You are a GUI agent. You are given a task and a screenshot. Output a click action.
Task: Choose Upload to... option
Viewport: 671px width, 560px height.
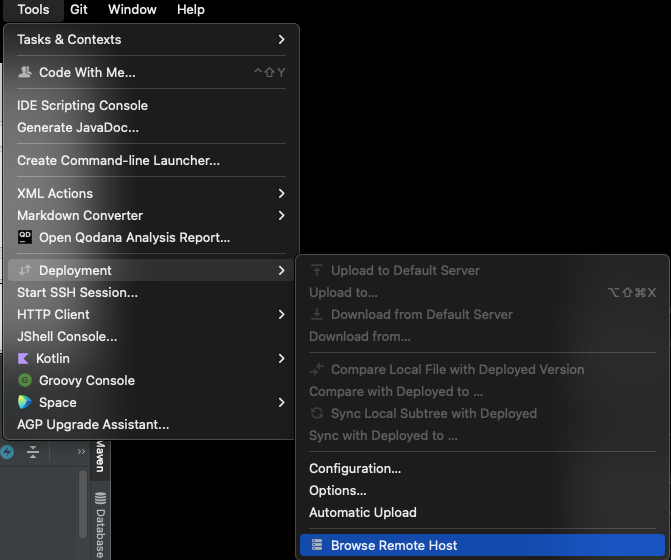point(482,292)
